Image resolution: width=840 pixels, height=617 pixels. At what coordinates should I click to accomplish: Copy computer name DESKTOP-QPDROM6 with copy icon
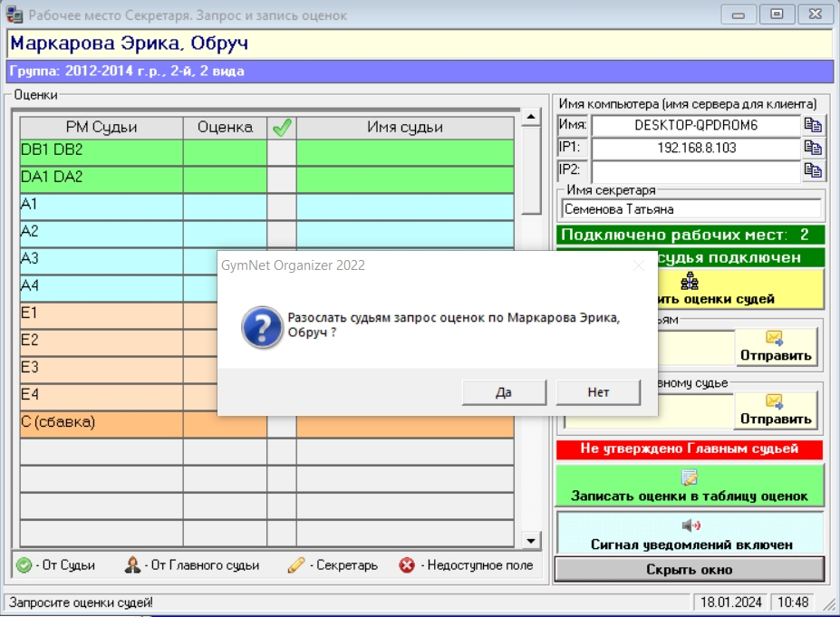813,125
